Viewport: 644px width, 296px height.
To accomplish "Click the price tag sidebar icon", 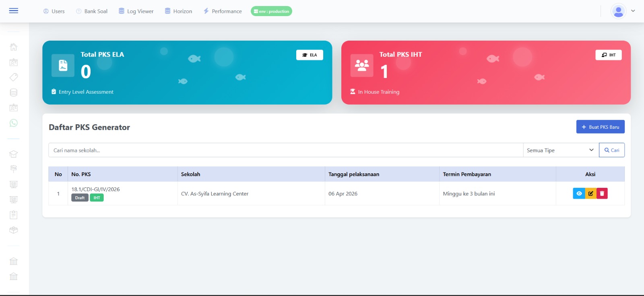I will (13, 77).
